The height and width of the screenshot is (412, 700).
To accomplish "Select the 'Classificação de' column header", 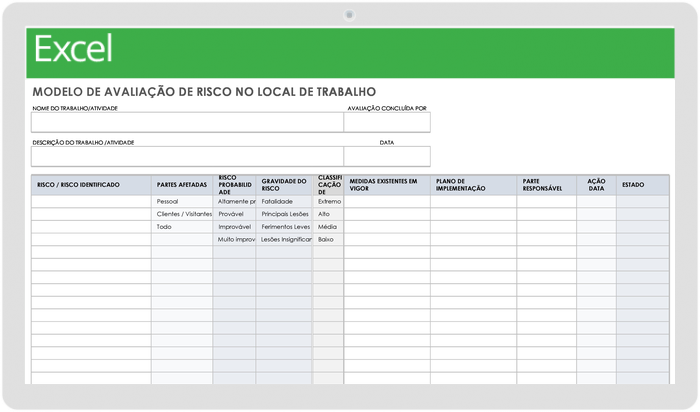I will [x=329, y=185].
